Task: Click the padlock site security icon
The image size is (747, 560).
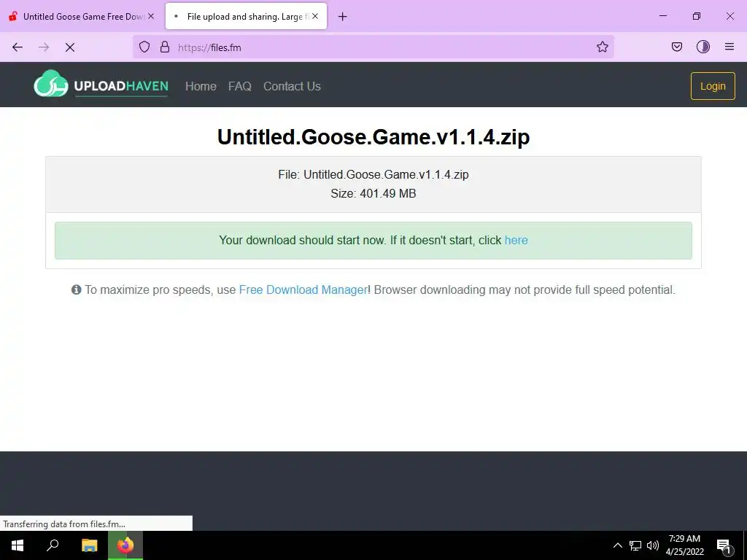Action: click(x=165, y=47)
